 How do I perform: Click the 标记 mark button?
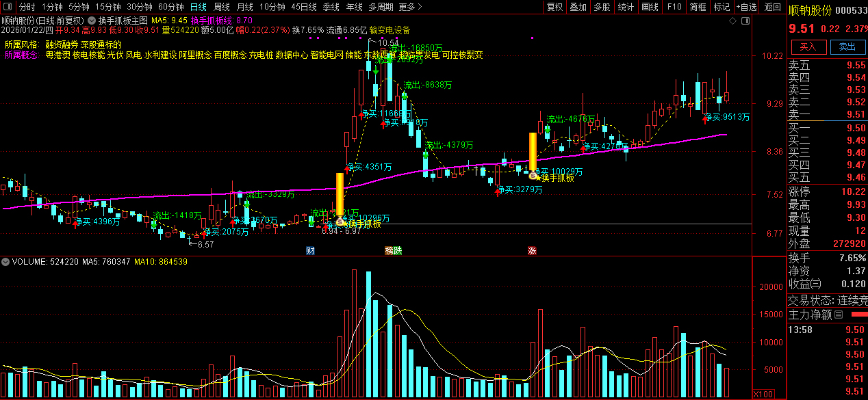(x=722, y=7)
